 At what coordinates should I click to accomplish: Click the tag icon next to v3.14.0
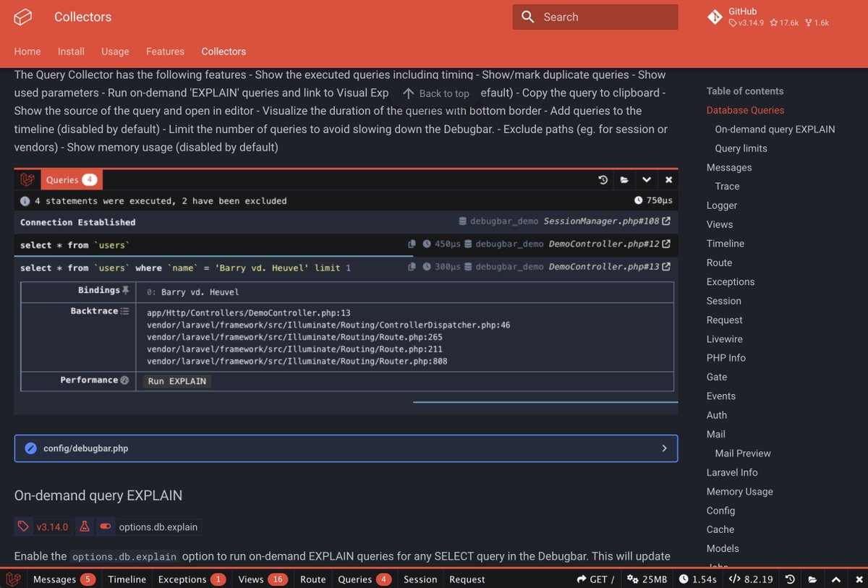[x=24, y=527]
